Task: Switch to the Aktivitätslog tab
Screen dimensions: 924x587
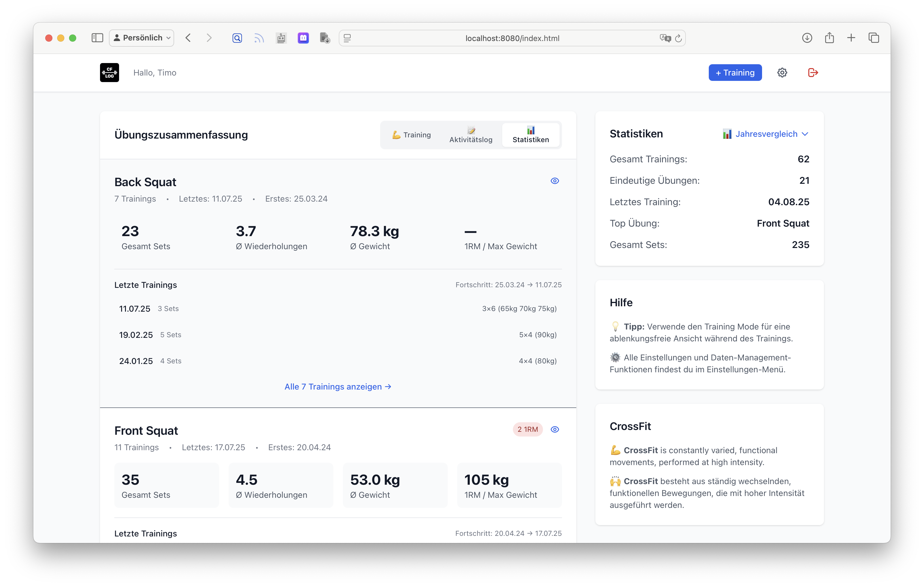Action: (x=470, y=135)
